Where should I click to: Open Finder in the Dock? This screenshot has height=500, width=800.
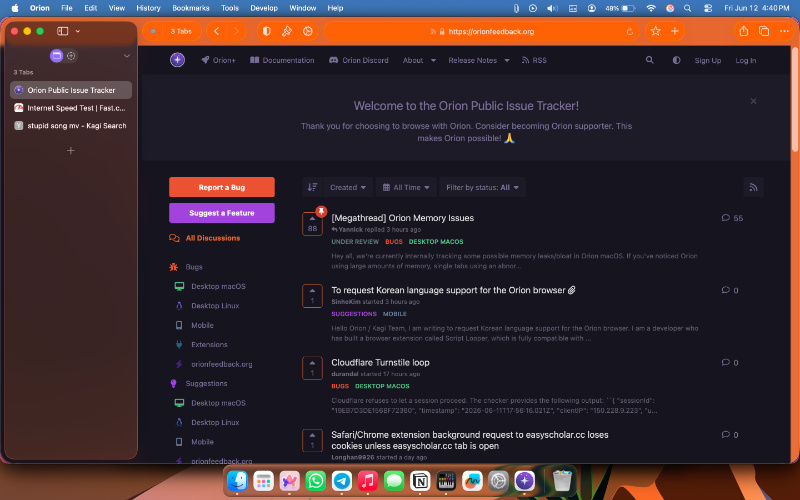point(237,481)
